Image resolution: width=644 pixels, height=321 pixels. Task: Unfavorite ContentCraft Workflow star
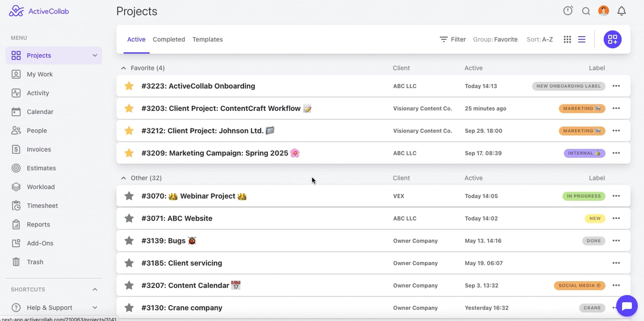click(129, 108)
